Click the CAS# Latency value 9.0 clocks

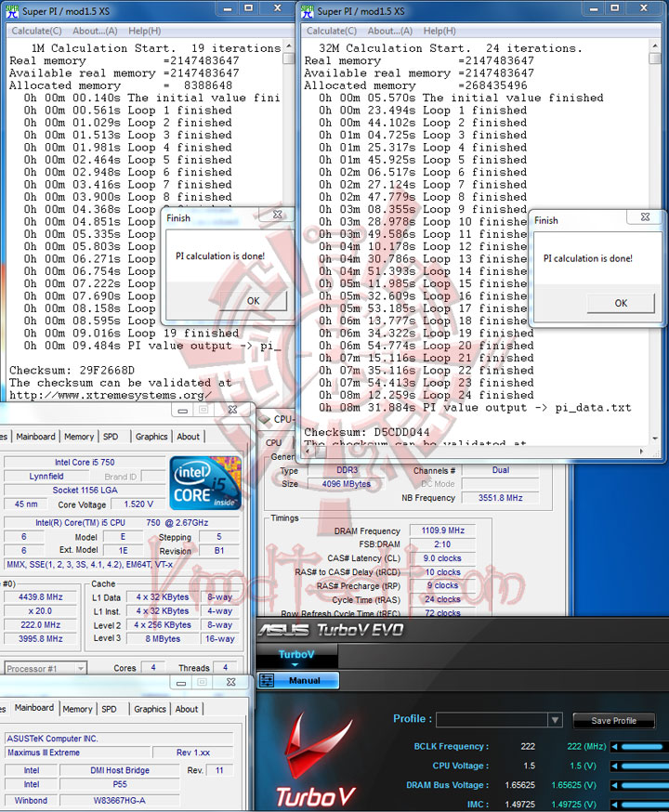(442, 558)
